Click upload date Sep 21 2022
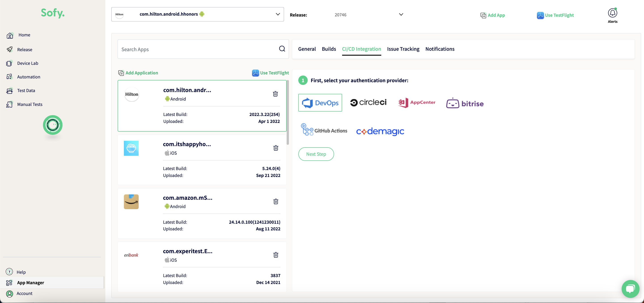This screenshot has width=644, height=303. pos(268,175)
